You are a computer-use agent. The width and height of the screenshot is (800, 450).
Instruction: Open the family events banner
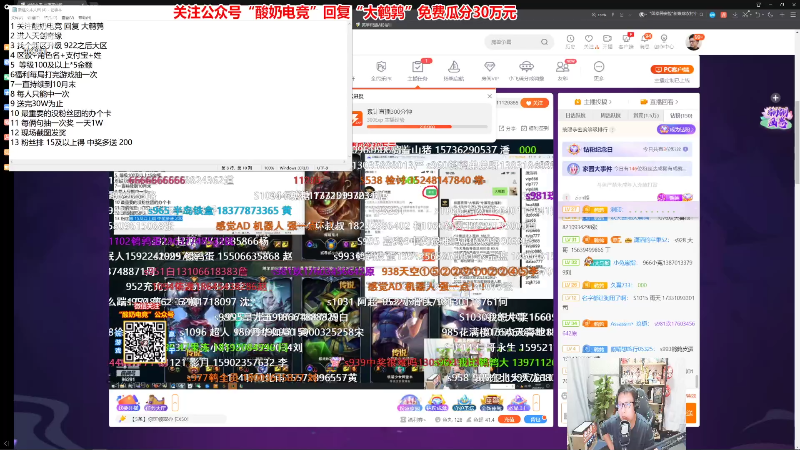628,168
